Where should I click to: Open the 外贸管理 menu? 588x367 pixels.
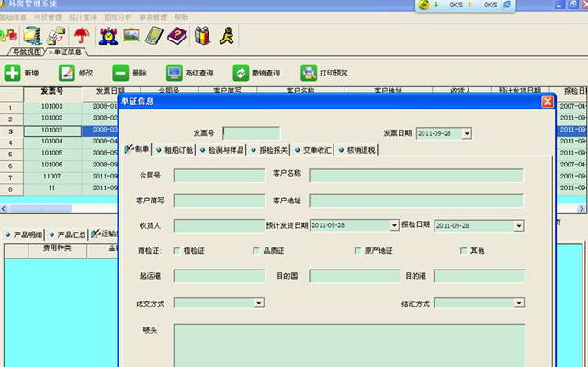[x=48, y=17]
